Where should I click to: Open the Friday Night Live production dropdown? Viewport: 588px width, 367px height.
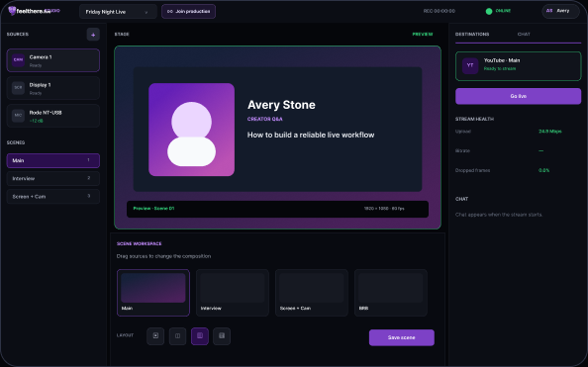(x=118, y=12)
